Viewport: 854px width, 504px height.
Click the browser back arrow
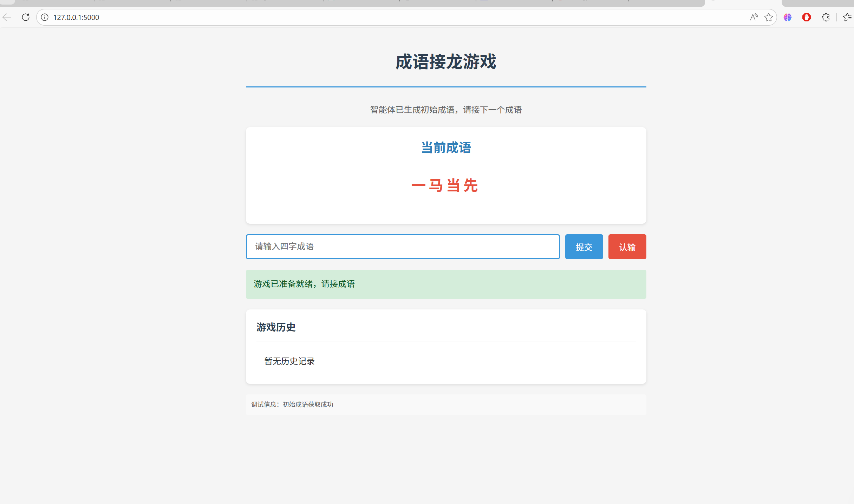coord(7,17)
